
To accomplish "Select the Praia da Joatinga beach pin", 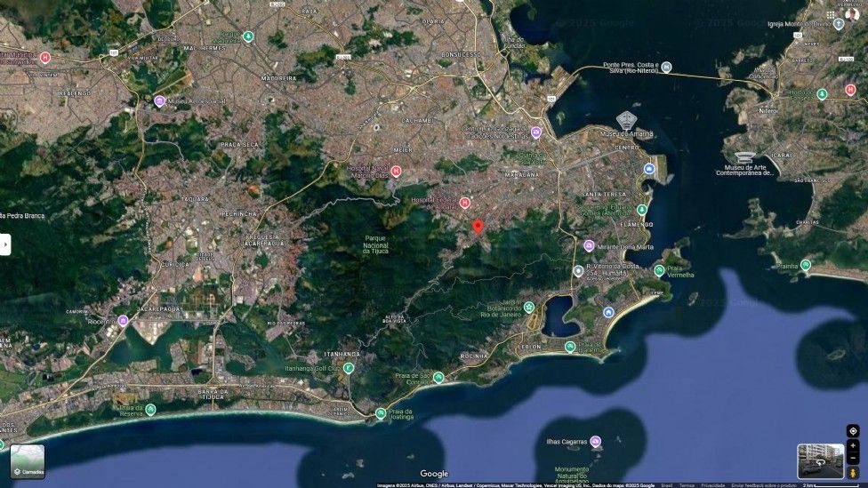I will (381, 413).
